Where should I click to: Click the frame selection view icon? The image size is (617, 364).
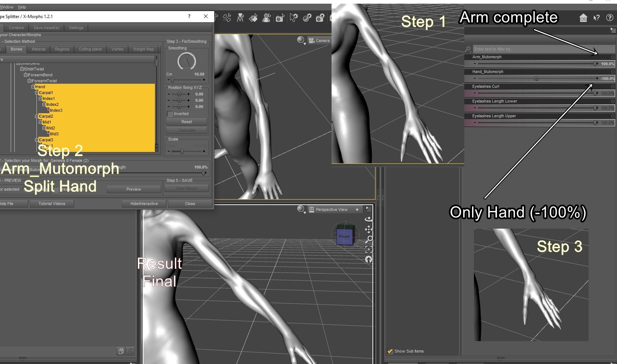point(368,249)
